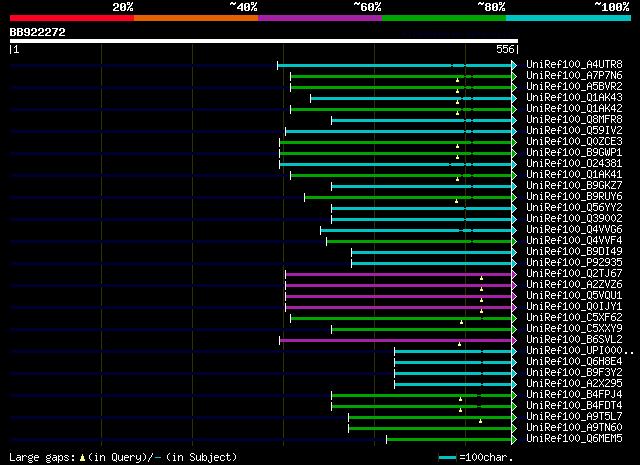Select the UniRef100_Q1AK41 label
The image size is (640, 465).
click(574, 175)
